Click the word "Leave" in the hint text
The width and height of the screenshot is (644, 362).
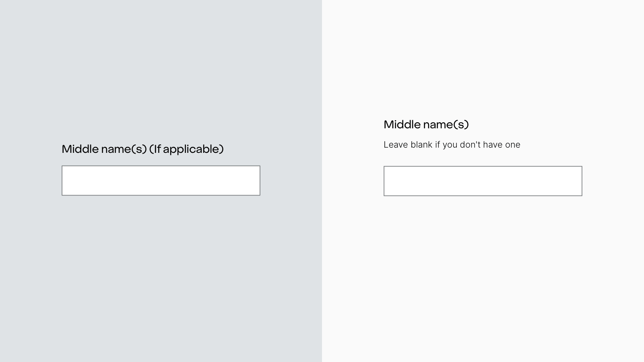(x=396, y=145)
